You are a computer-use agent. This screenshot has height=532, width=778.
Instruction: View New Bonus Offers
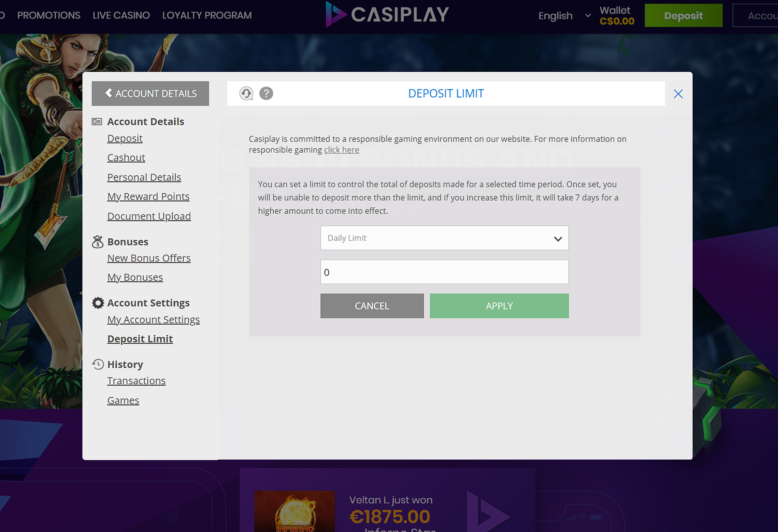point(149,258)
